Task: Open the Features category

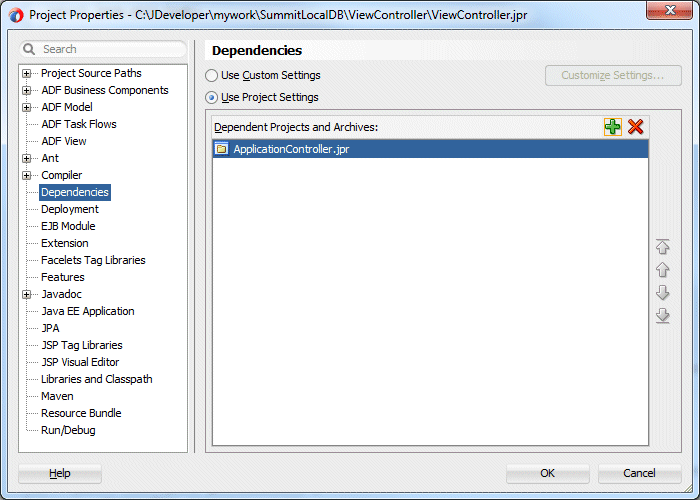Action: [x=62, y=277]
